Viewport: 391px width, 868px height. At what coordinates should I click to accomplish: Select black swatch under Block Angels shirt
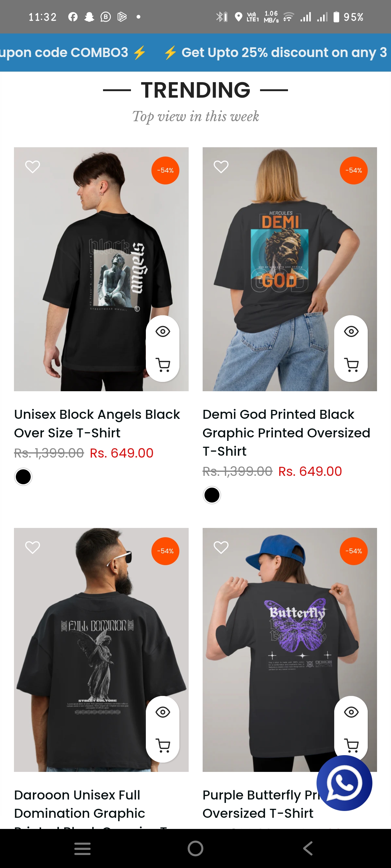[x=23, y=477]
